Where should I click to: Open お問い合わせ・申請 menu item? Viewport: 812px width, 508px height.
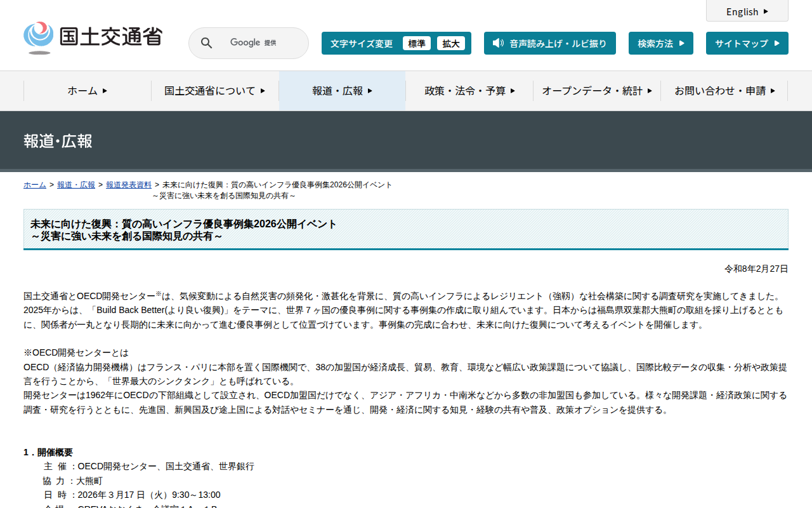click(724, 91)
